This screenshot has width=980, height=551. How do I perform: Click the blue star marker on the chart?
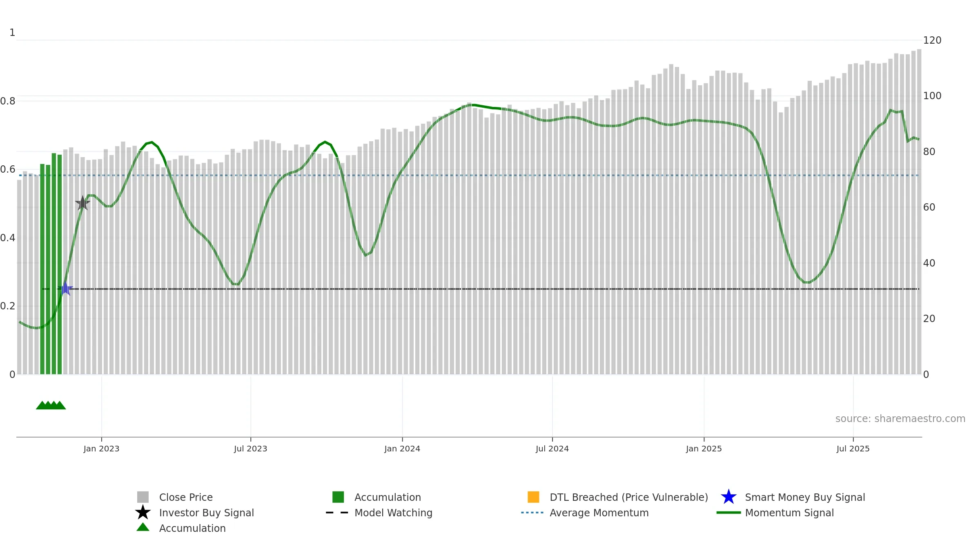click(x=65, y=289)
